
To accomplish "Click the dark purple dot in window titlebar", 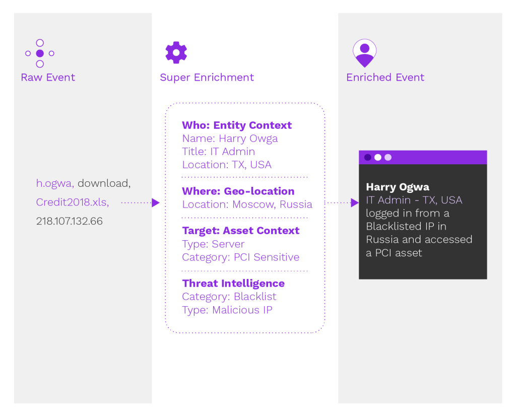I will pyautogui.click(x=368, y=157).
